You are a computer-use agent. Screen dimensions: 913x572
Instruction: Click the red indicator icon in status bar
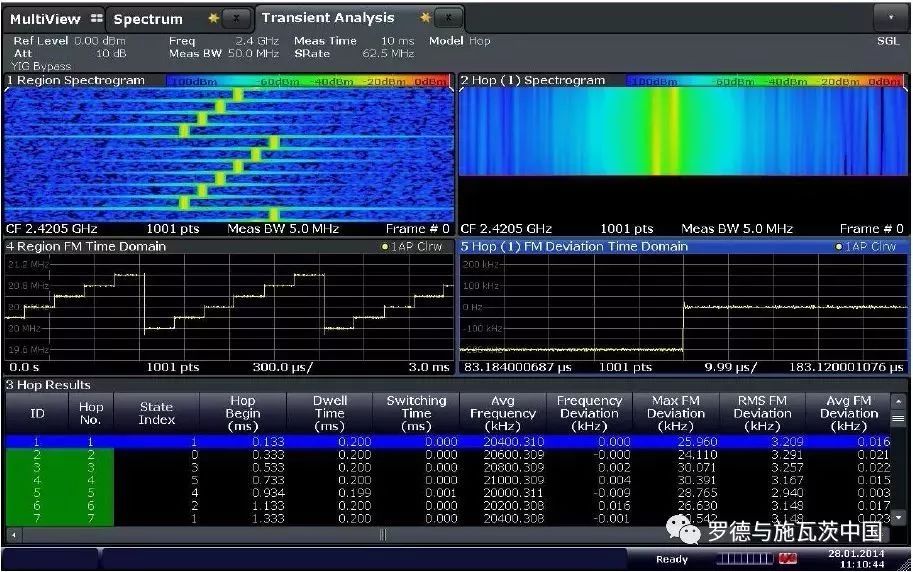[x=788, y=558]
